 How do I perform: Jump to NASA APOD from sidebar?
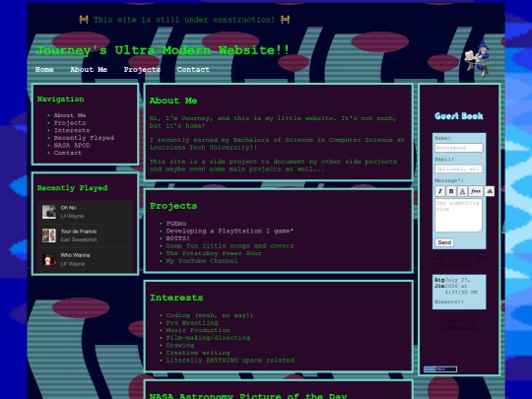[x=72, y=145]
